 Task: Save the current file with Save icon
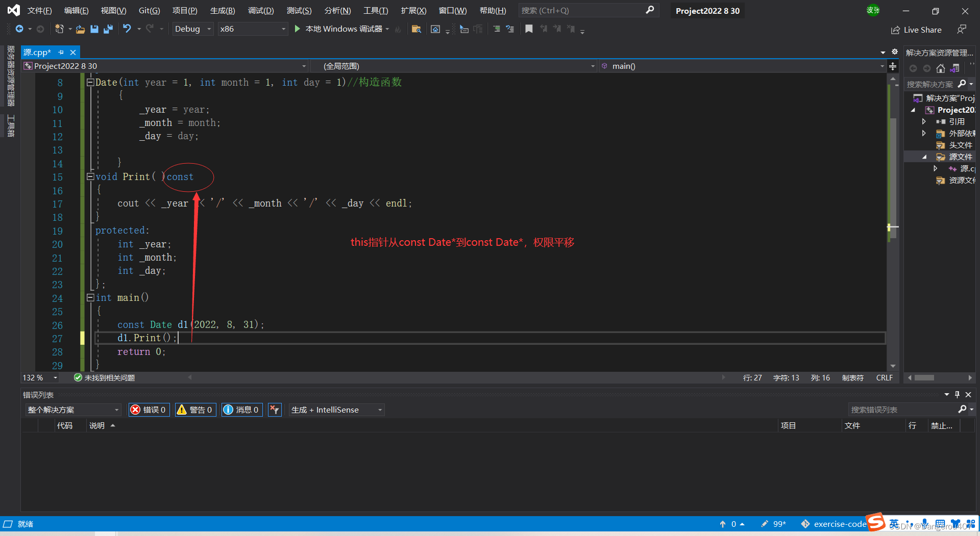click(94, 29)
